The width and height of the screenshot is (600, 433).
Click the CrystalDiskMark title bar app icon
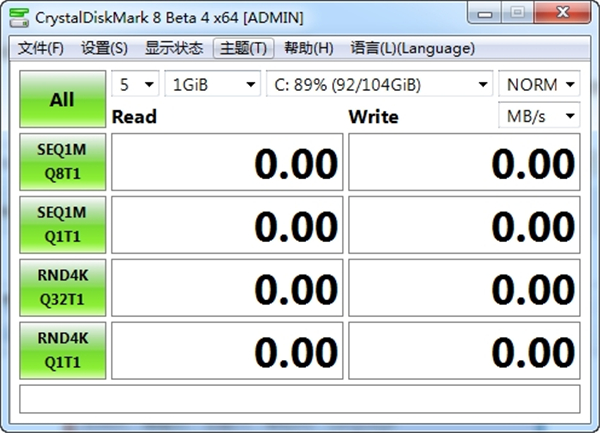(19, 18)
